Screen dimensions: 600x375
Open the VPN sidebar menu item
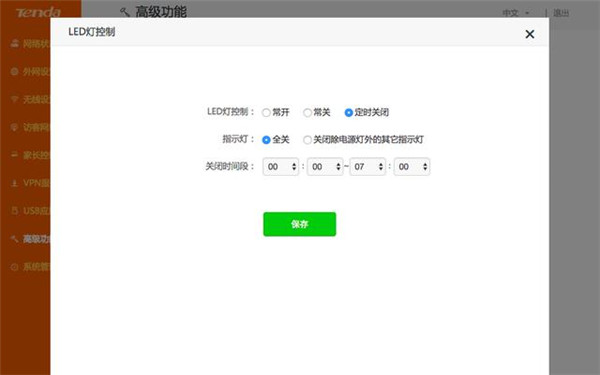click(30, 183)
